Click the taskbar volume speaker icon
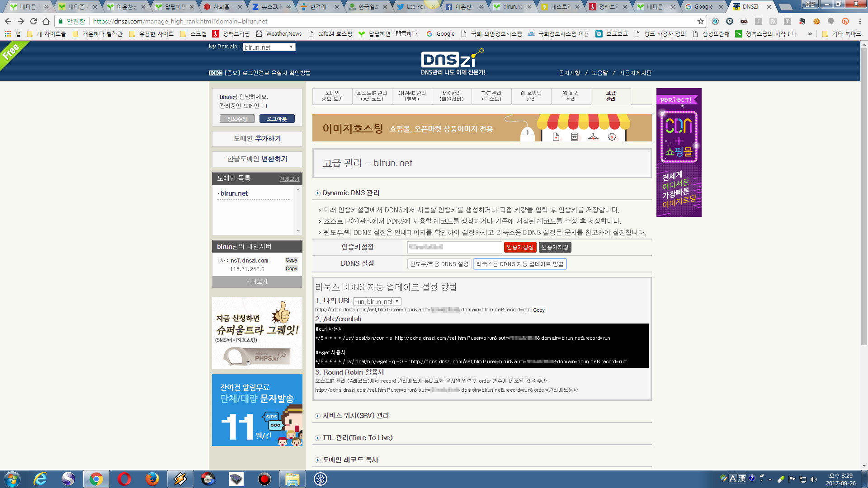Image resolution: width=868 pixels, height=488 pixels. [814, 479]
